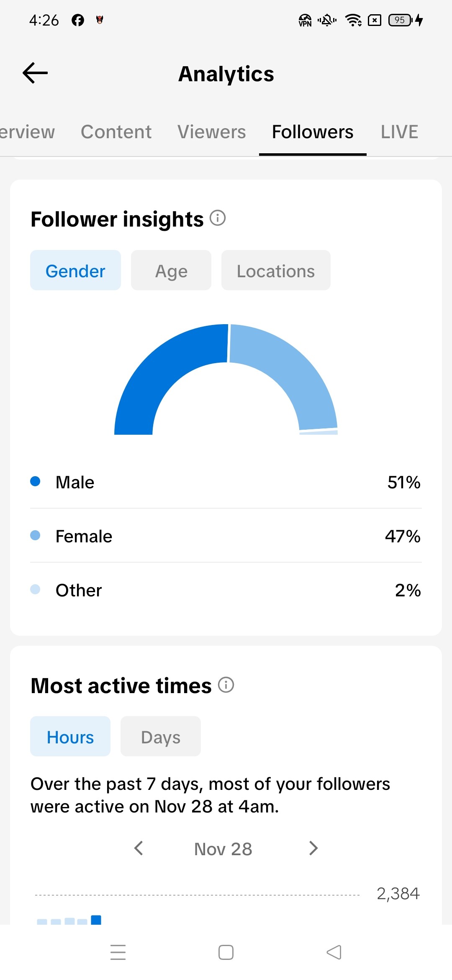This screenshot has height=980, width=452.
Task: Click the Female percentage row
Action: (226, 536)
